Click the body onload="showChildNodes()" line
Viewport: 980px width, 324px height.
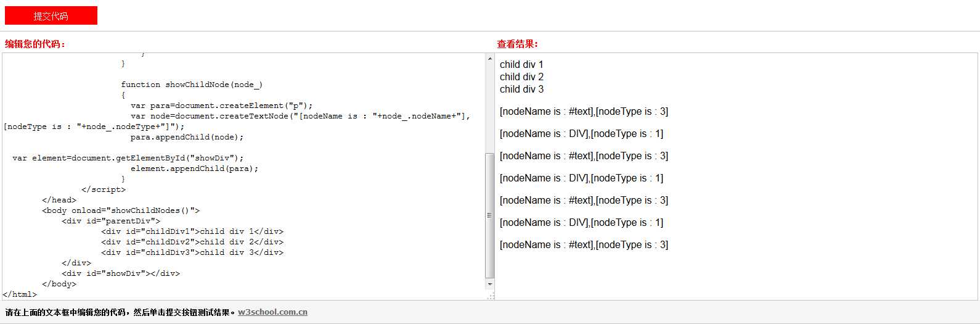(x=121, y=210)
